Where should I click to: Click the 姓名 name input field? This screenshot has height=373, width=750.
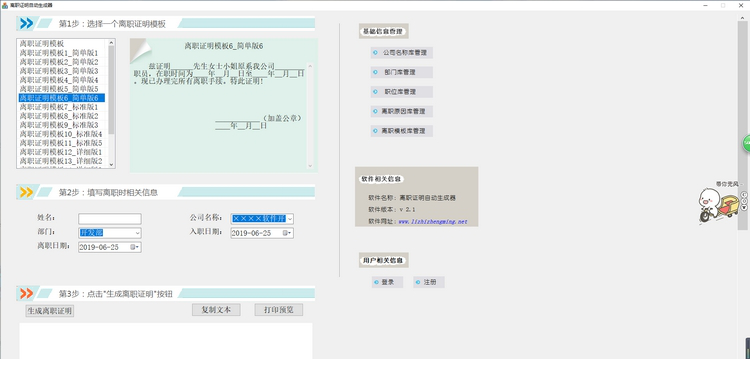click(x=110, y=219)
